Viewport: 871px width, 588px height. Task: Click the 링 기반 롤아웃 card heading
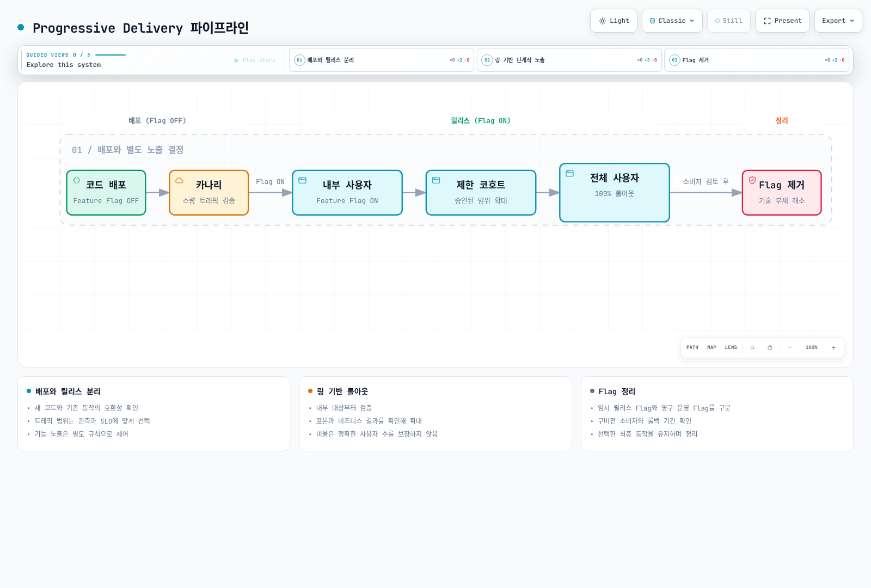coord(342,391)
